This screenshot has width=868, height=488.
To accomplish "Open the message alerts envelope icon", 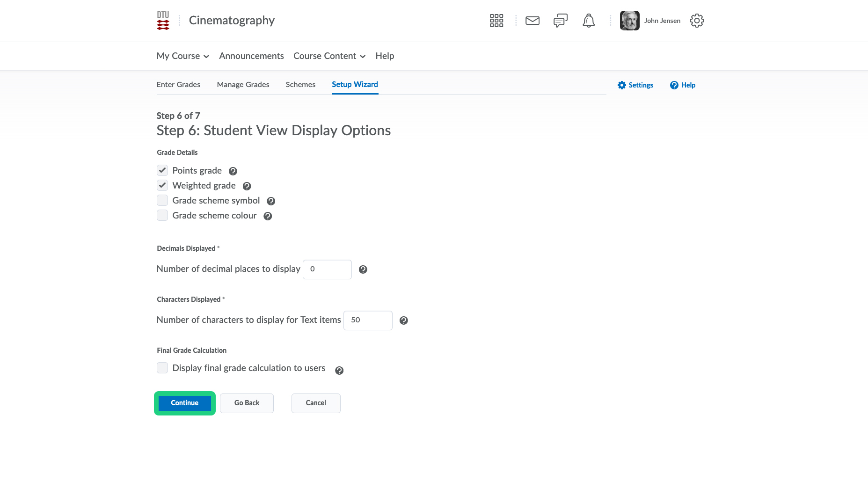I will coord(532,21).
